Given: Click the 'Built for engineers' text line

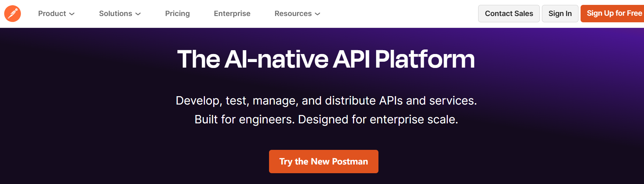Looking at the screenshot, I should 326,120.
